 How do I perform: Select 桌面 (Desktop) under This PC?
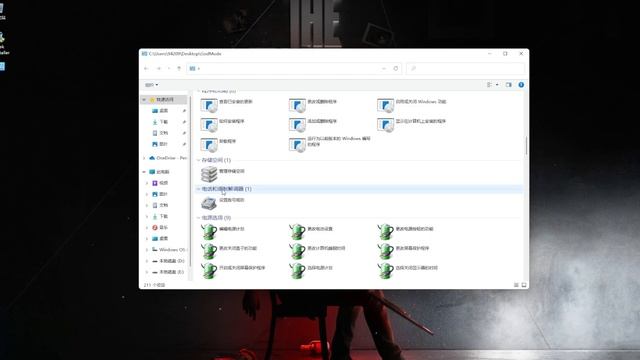coord(160,238)
